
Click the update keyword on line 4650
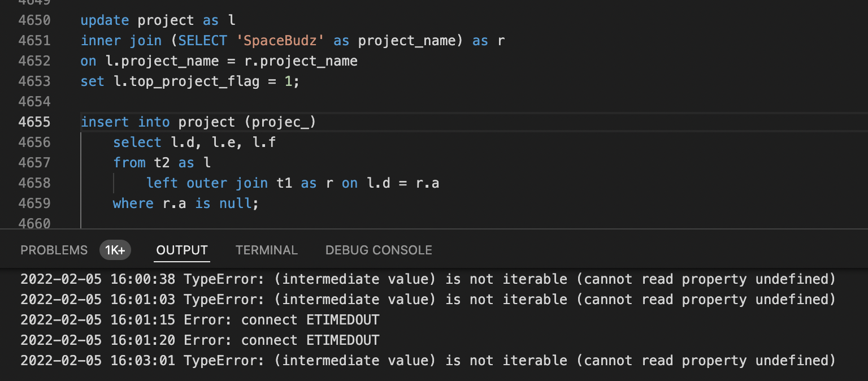point(105,20)
